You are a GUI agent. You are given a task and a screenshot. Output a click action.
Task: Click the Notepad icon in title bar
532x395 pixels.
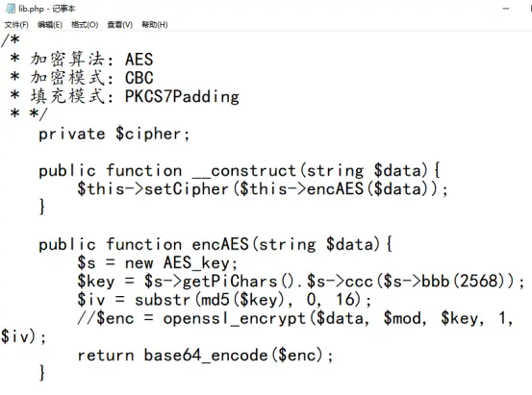click(11, 9)
